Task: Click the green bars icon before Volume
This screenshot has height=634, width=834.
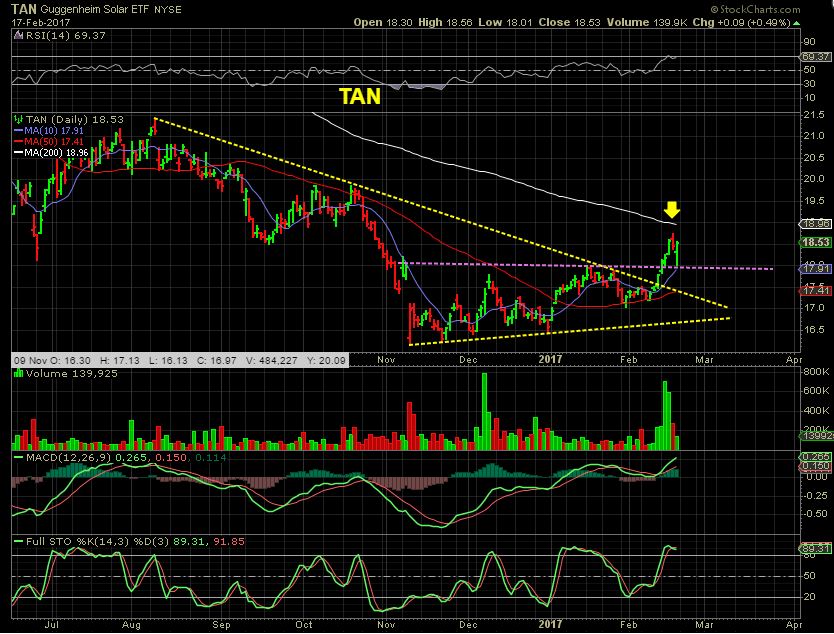Action: tap(19, 373)
